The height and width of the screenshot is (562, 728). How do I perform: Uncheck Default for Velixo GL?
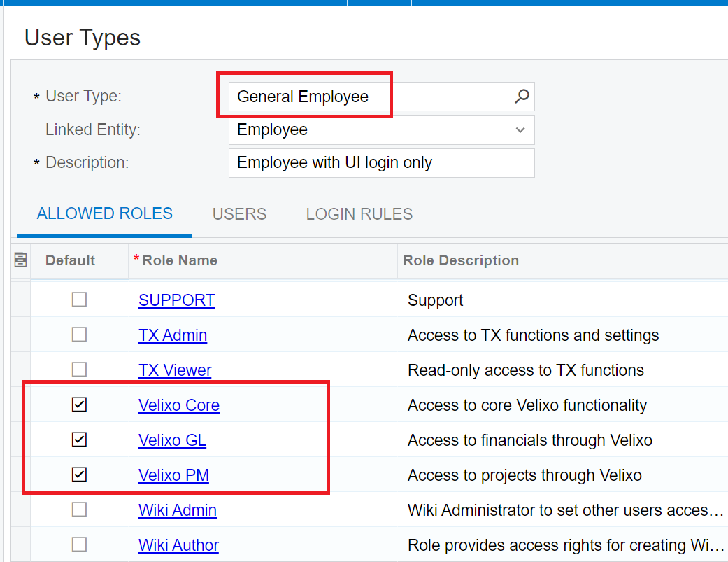point(80,440)
